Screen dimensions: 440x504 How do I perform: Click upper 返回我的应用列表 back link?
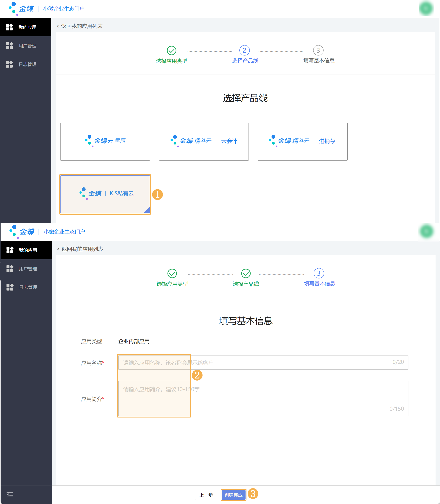[79, 26]
